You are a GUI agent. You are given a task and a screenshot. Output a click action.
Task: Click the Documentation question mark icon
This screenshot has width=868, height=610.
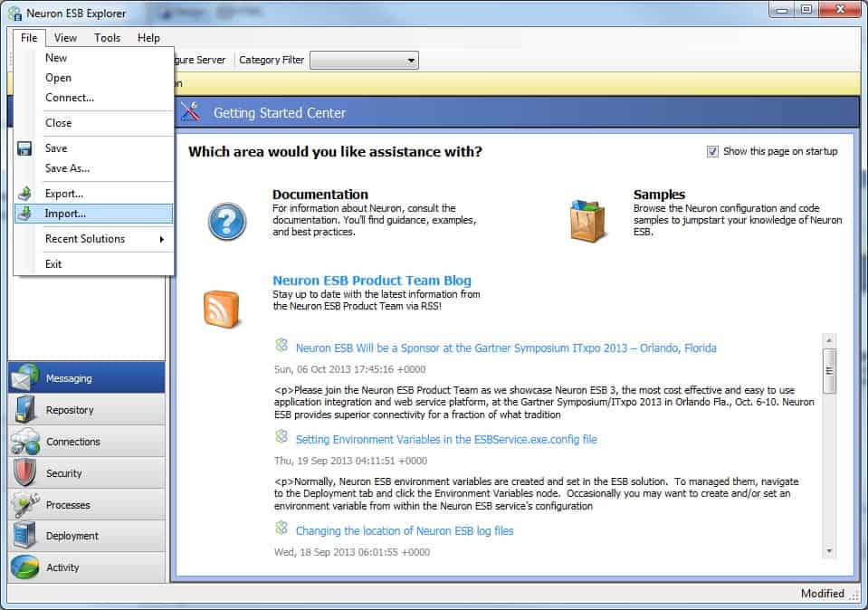pyautogui.click(x=227, y=221)
